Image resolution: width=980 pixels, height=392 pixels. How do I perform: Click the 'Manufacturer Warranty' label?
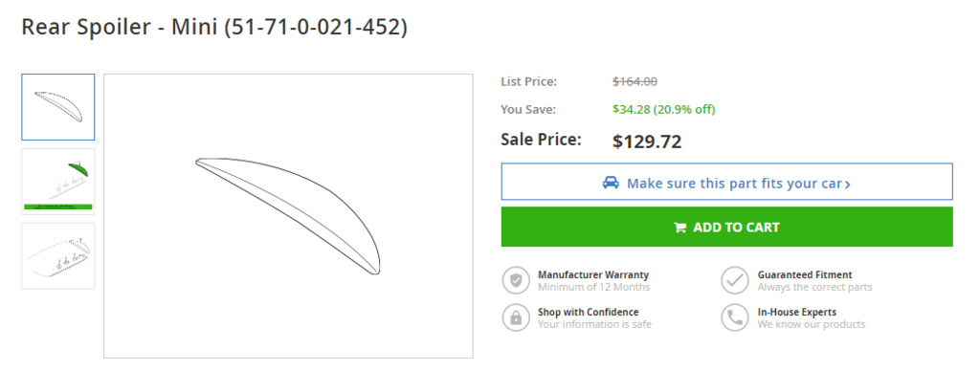(x=592, y=274)
